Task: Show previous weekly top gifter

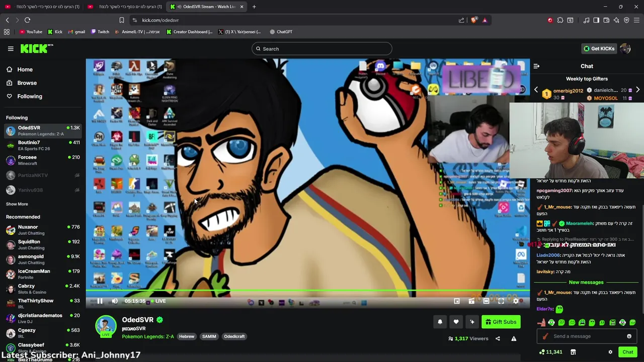Action: (x=536, y=90)
